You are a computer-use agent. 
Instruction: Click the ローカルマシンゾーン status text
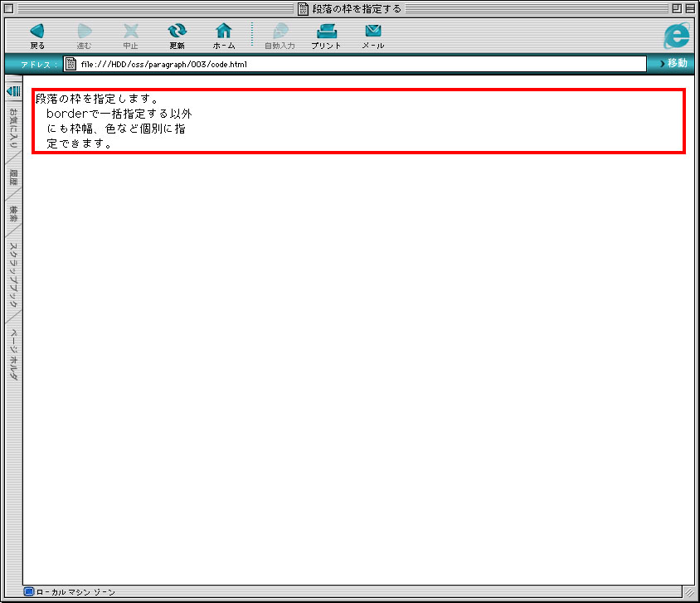[x=75, y=592]
